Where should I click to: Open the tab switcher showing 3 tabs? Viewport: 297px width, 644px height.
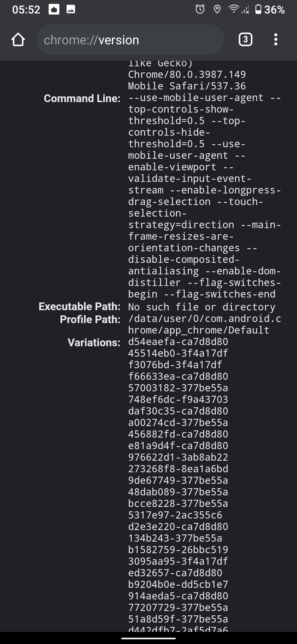click(245, 40)
